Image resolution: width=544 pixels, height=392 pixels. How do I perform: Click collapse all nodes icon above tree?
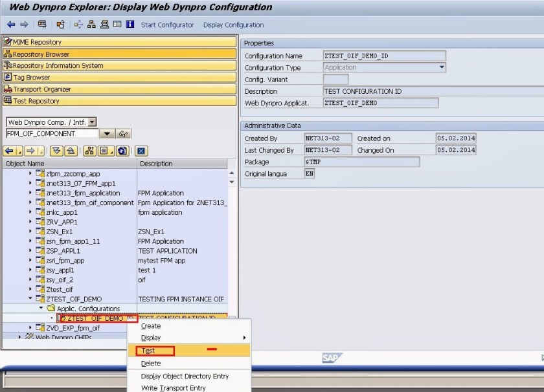coord(70,151)
